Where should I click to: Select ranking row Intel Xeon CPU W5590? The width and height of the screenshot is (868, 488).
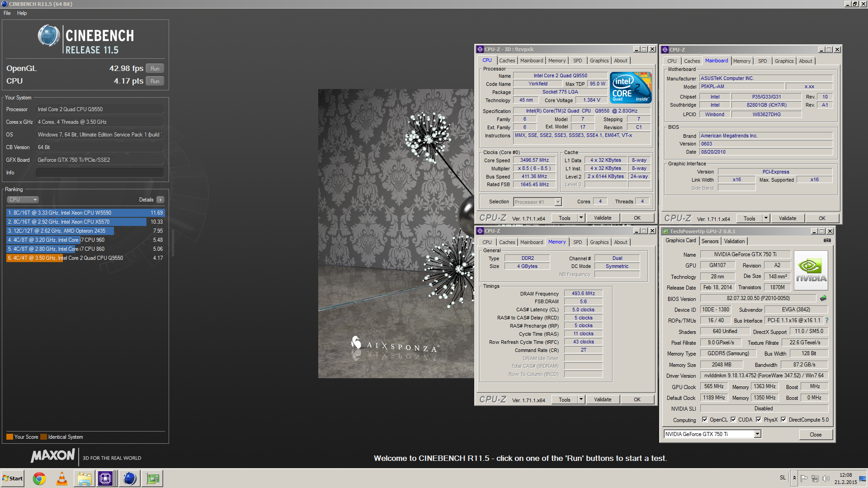pyautogui.click(x=85, y=213)
